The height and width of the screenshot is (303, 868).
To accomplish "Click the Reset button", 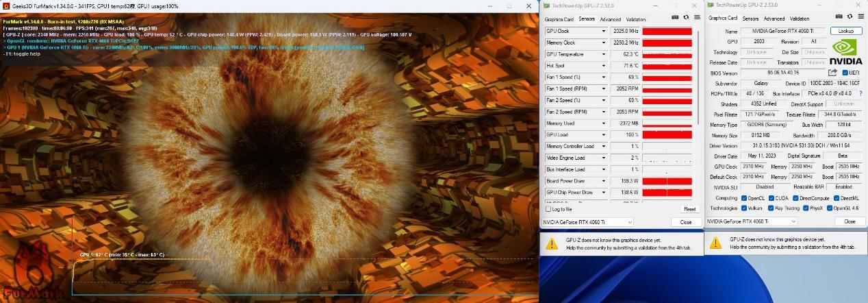I will [689, 209].
